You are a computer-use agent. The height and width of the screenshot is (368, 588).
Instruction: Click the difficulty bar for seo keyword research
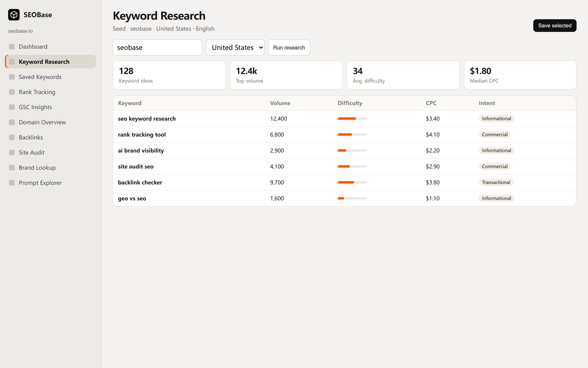(x=352, y=119)
